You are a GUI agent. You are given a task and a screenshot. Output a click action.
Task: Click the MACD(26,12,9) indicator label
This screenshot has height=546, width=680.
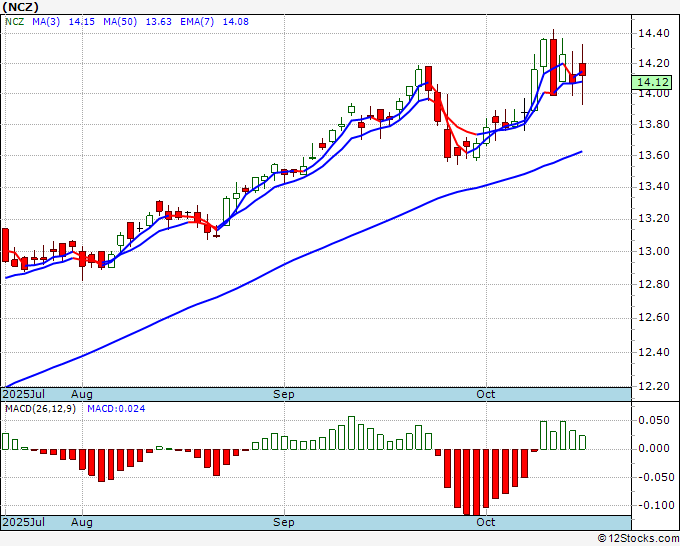point(40,409)
